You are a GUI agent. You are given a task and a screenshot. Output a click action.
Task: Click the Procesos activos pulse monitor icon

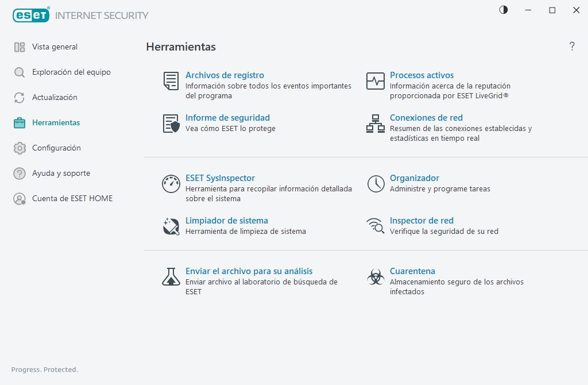coord(376,81)
